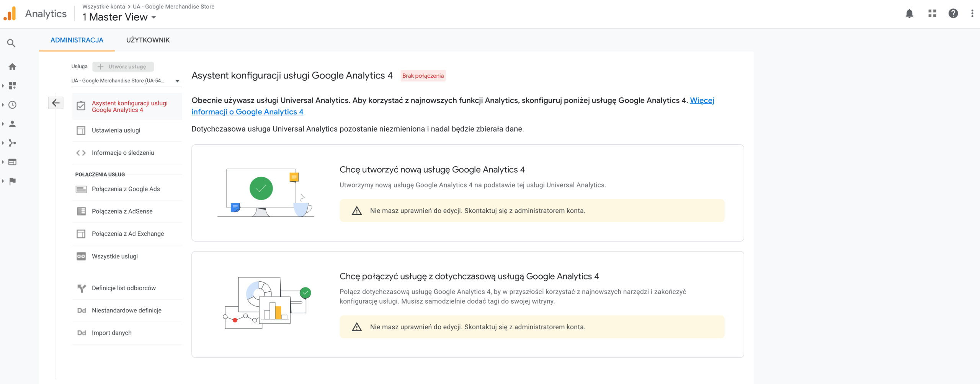Expand the Conversions section arrow in sidebar
The width and height of the screenshot is (980, 384).
tap(3, 181)
